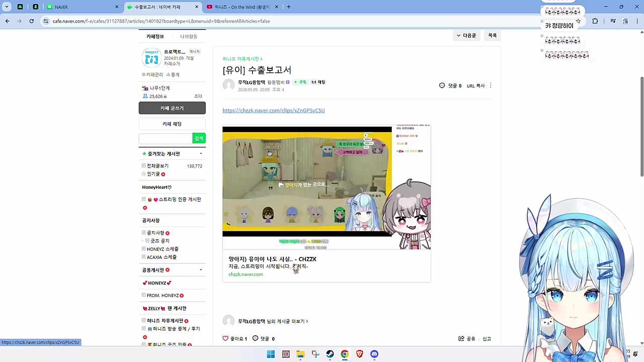Screen dimensions: 644x362
Task: Open 굿즈 공지 sub-board
Action: 160,241
